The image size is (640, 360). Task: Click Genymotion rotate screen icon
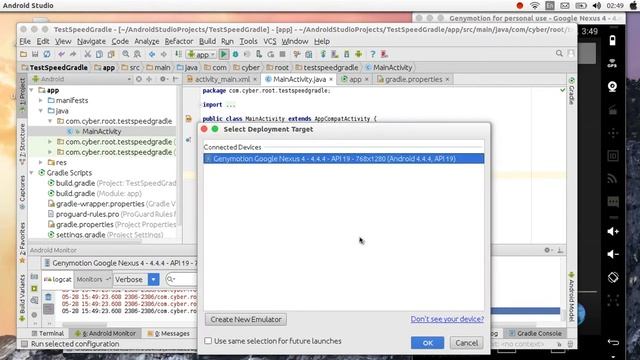pos(613,278)
